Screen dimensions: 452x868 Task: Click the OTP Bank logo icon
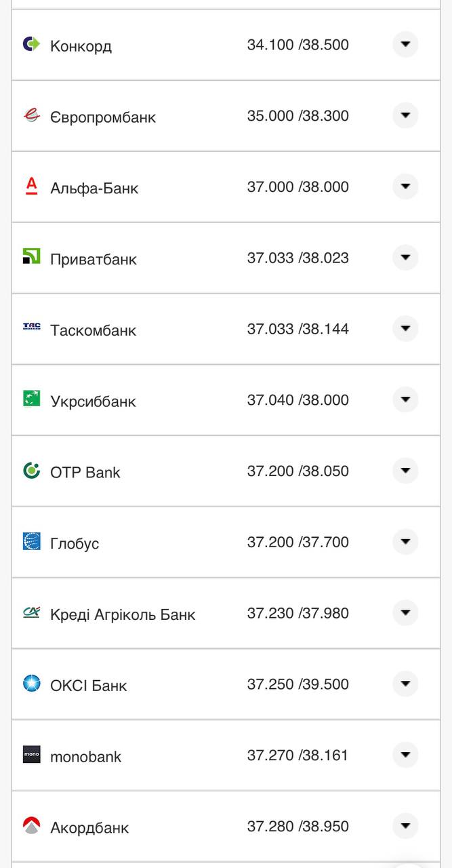click(x=31, y=471)
